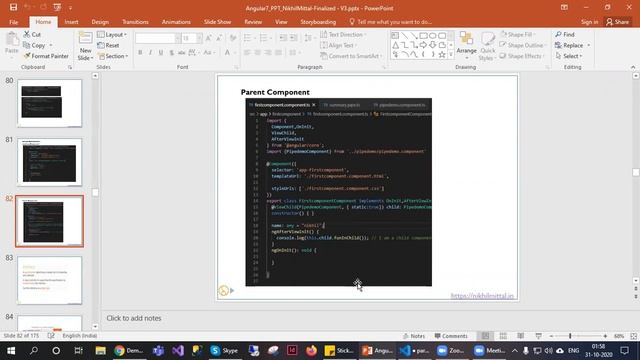Start Slide Show from status bar icon
Image resolution: width=640 pixels, height=360 pixels.
pyautogui.click(x=538, y=336)
